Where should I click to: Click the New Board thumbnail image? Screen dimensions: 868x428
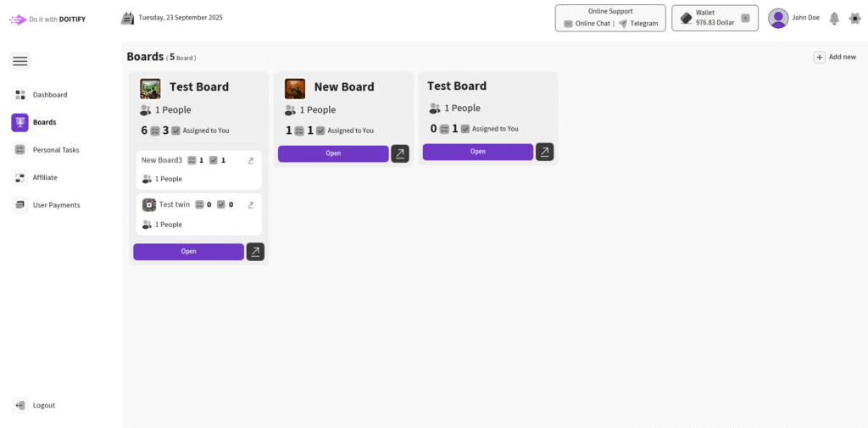(x=295, y=88)
